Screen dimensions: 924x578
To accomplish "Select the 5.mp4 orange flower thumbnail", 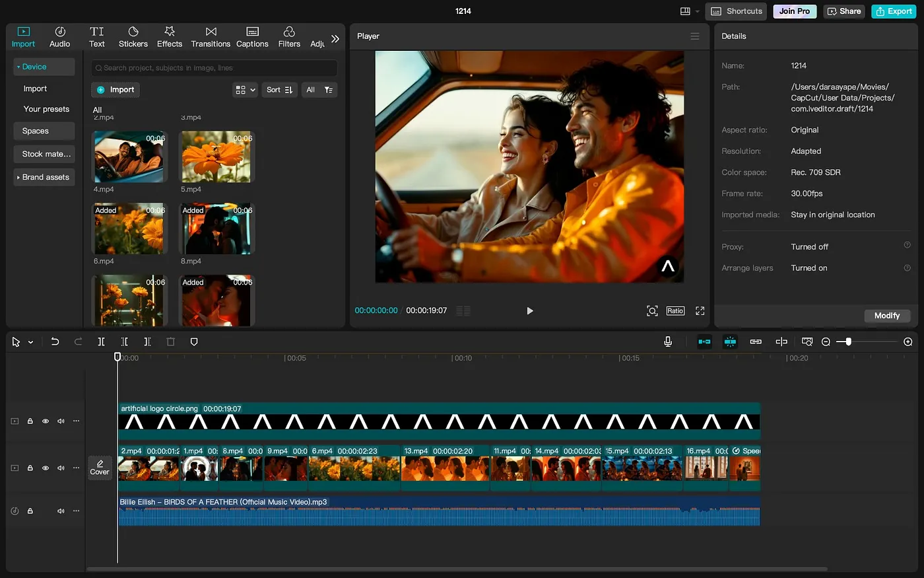I will [217, 157].
